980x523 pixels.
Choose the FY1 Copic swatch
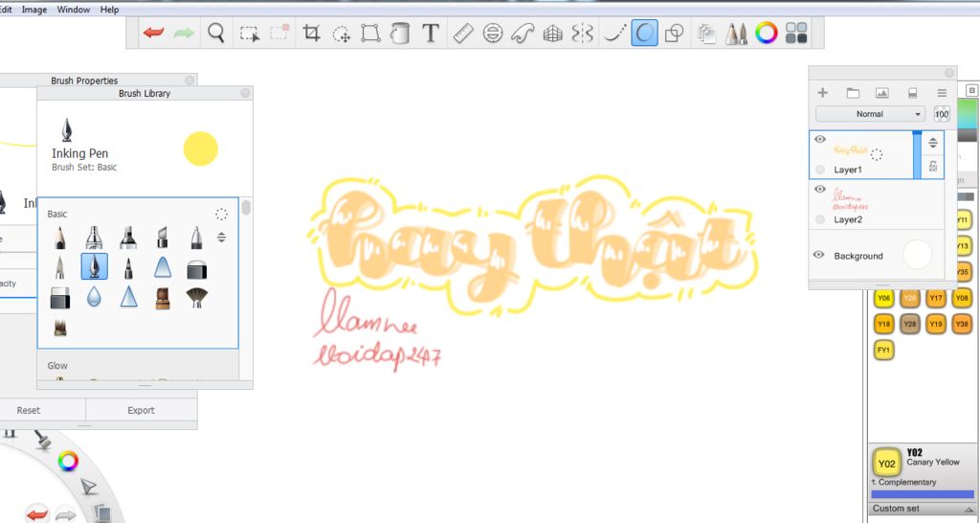pyautogui.click(x=883, y=350)
